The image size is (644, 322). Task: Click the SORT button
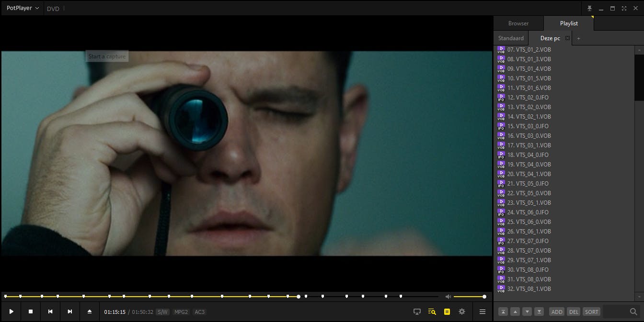coord(592,311)
